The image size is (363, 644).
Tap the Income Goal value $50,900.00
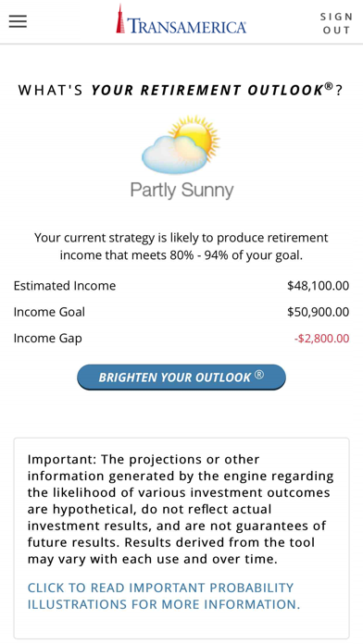tap(319, 312)
